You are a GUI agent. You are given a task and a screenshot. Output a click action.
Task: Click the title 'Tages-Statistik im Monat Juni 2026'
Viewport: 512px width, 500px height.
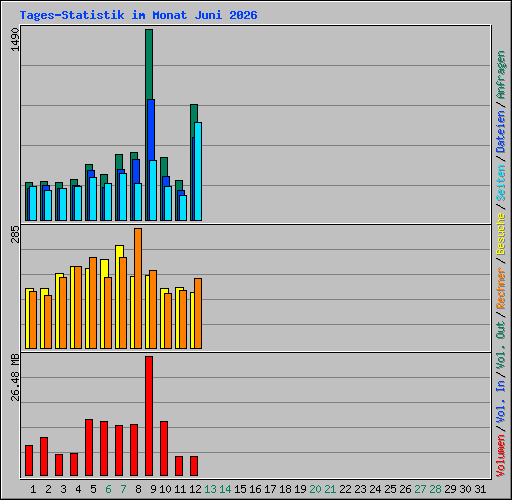[x=138, y=15]
